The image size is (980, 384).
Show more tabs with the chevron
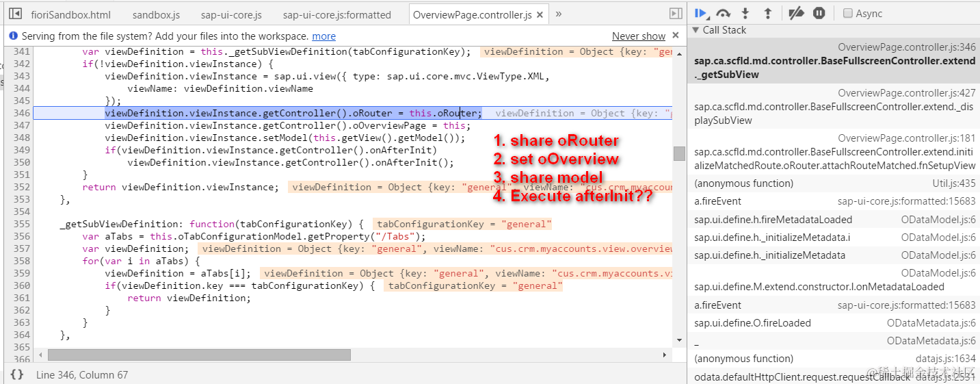click(558, 14)
